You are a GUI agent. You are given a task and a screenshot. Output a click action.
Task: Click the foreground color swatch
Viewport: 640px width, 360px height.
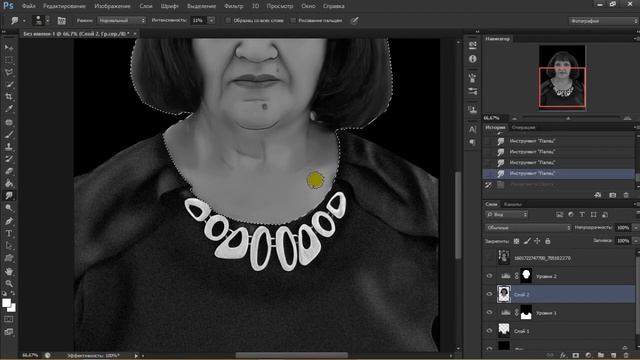coord(6,303)
